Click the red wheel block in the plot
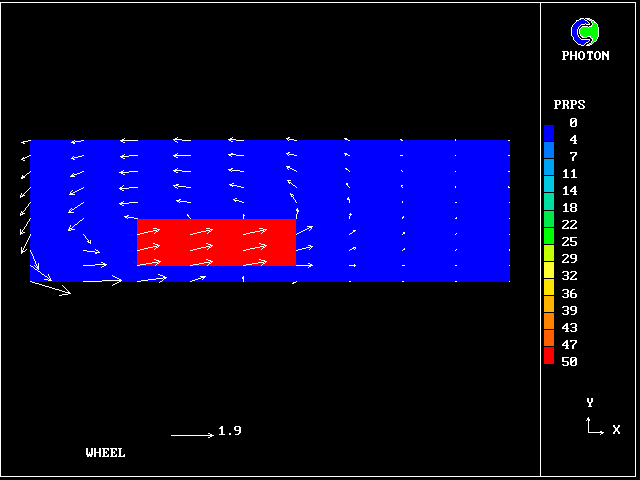The image size is (640, 480). (216, 242)
